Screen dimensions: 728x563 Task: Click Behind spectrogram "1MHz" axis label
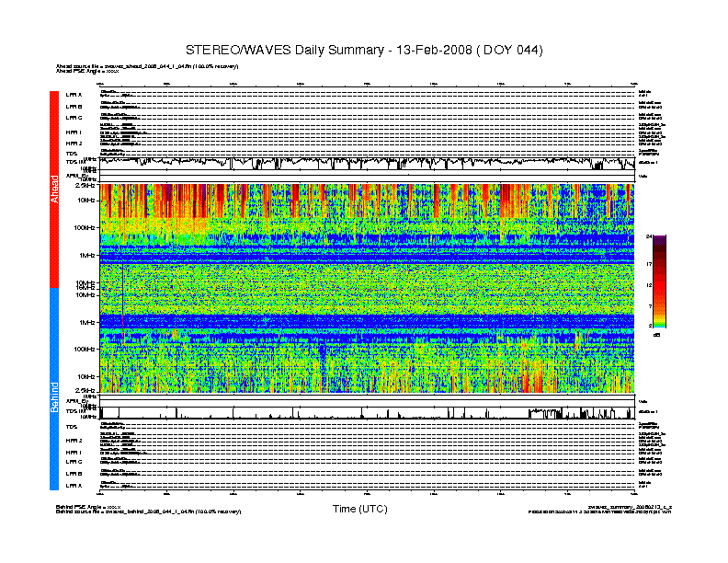(x=87, y=322)
